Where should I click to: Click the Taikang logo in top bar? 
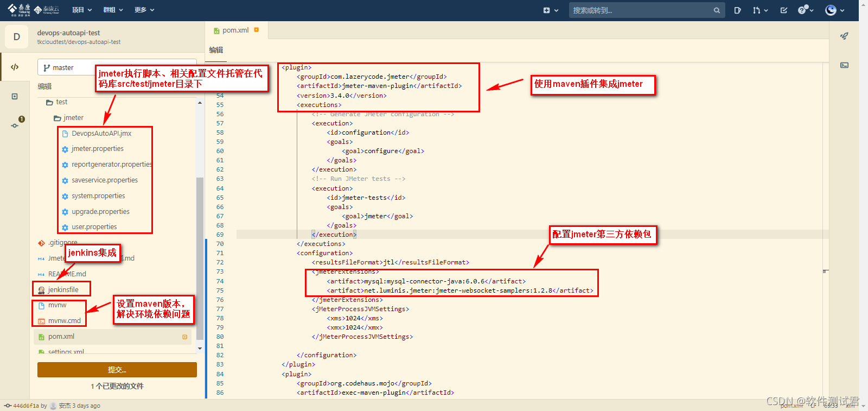19,10
